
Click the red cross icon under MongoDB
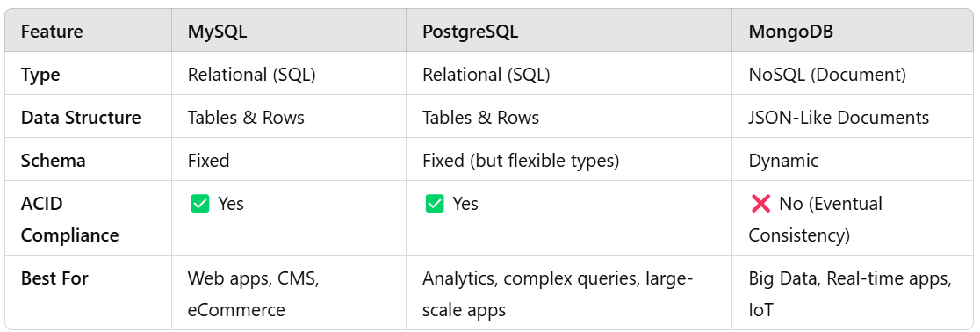tap(760, 204)
